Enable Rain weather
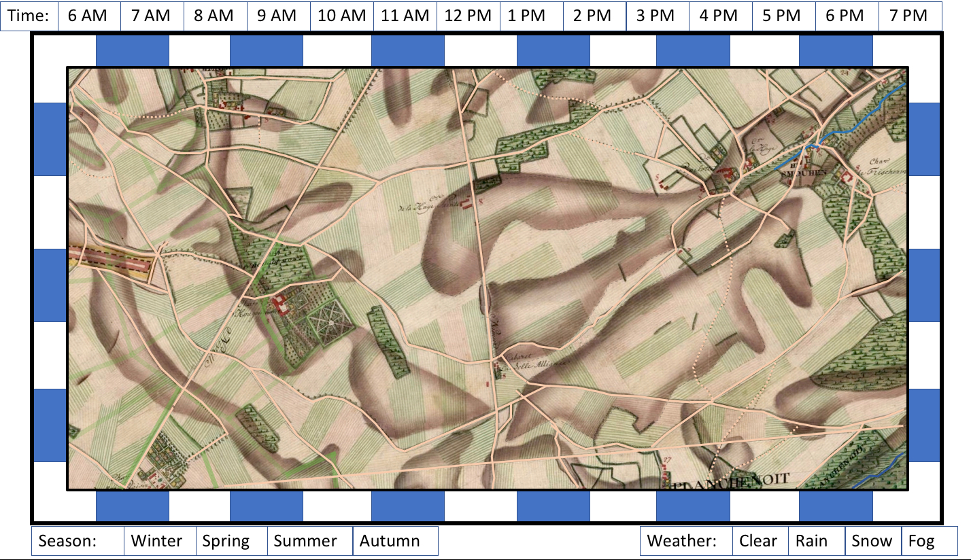The width and height of the screenshot is (971, 560). click(815, 541)
